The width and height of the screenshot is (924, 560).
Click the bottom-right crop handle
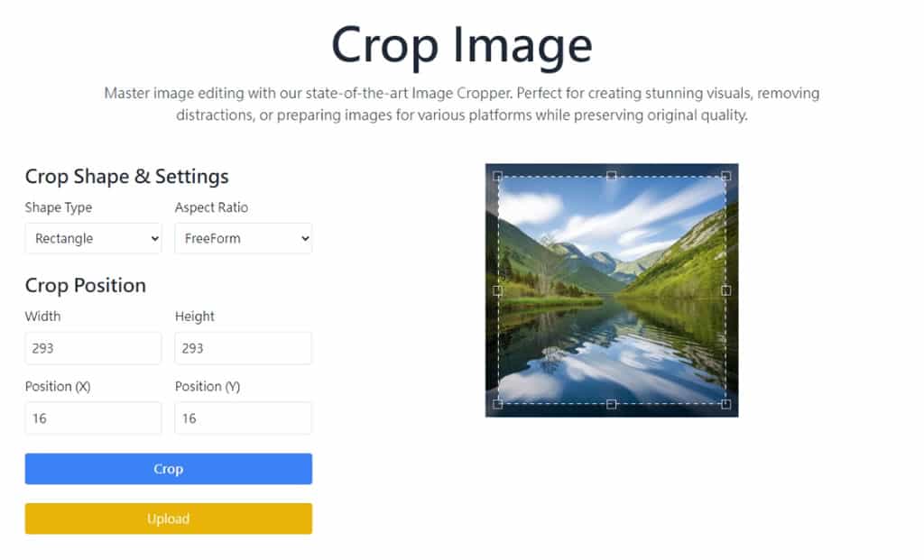coord(726,404)
